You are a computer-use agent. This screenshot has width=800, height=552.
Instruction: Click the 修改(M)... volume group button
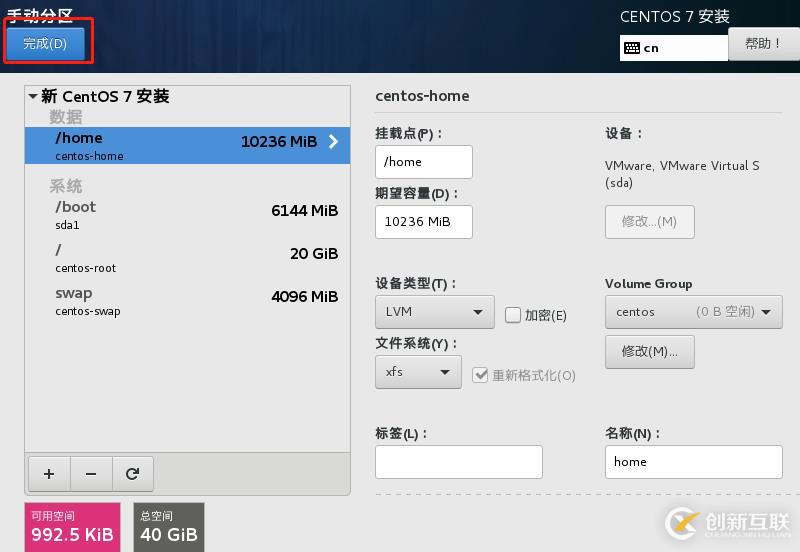click(649, 352)
